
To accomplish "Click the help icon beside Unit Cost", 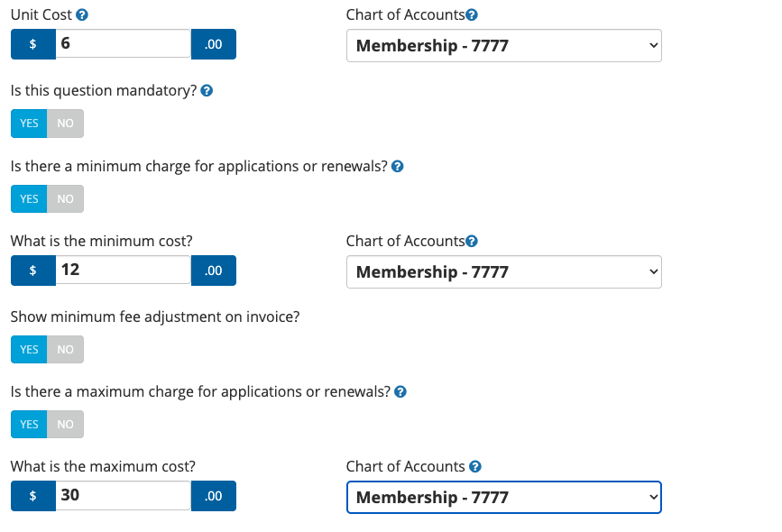I will (83, 15).
